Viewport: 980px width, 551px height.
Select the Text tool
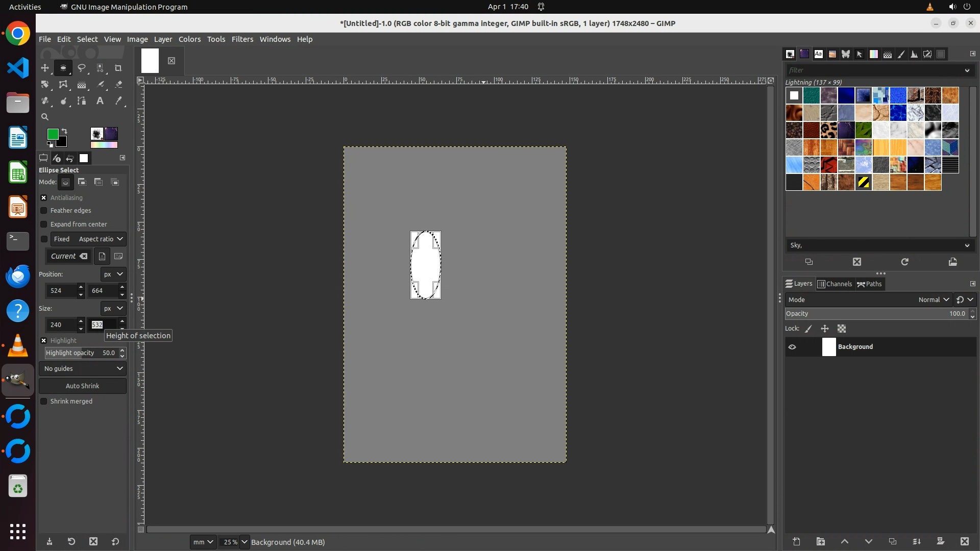(x=100, y=101)
